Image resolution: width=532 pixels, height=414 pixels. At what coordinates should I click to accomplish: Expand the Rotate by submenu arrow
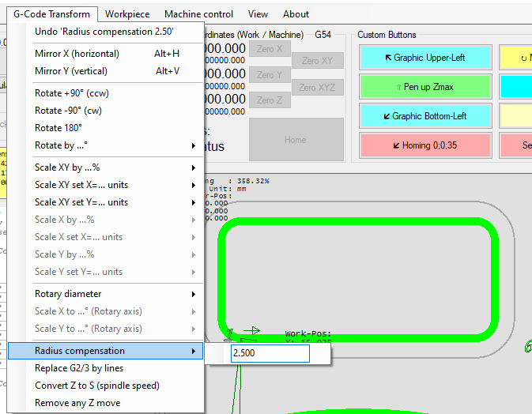tap(193, 145)
